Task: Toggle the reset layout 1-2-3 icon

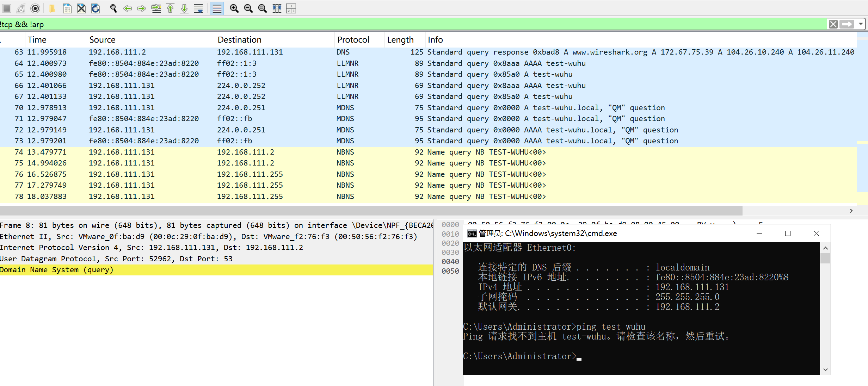Action: click(291, 8)
